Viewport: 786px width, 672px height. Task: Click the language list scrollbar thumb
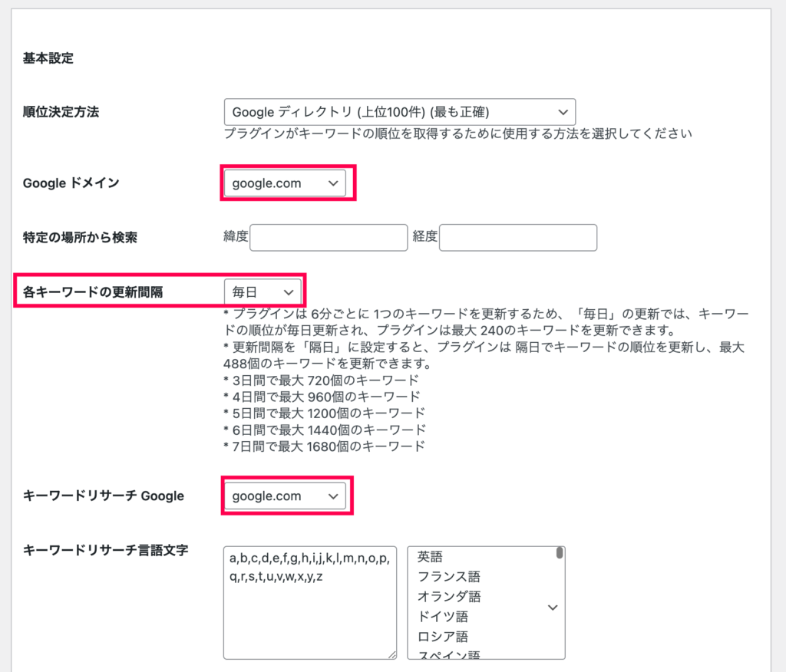pyautogui.click(x=560, y=553)
